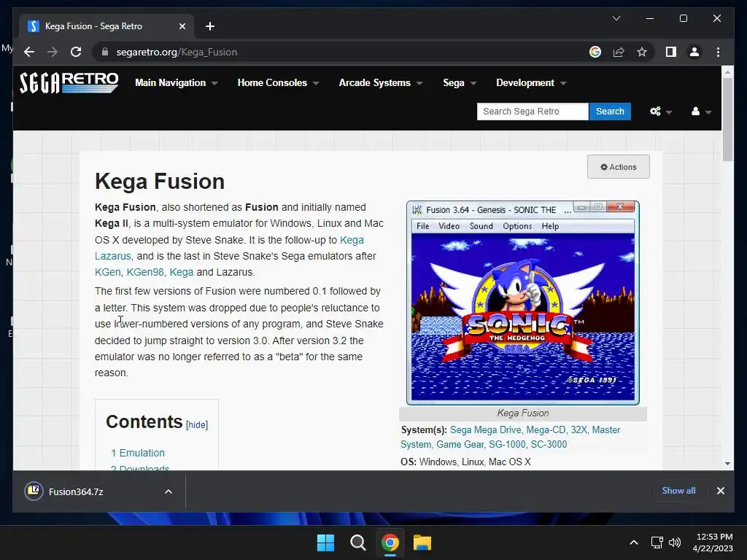Open the KGen98 link

pyautogui.click(x=145, y=272)
